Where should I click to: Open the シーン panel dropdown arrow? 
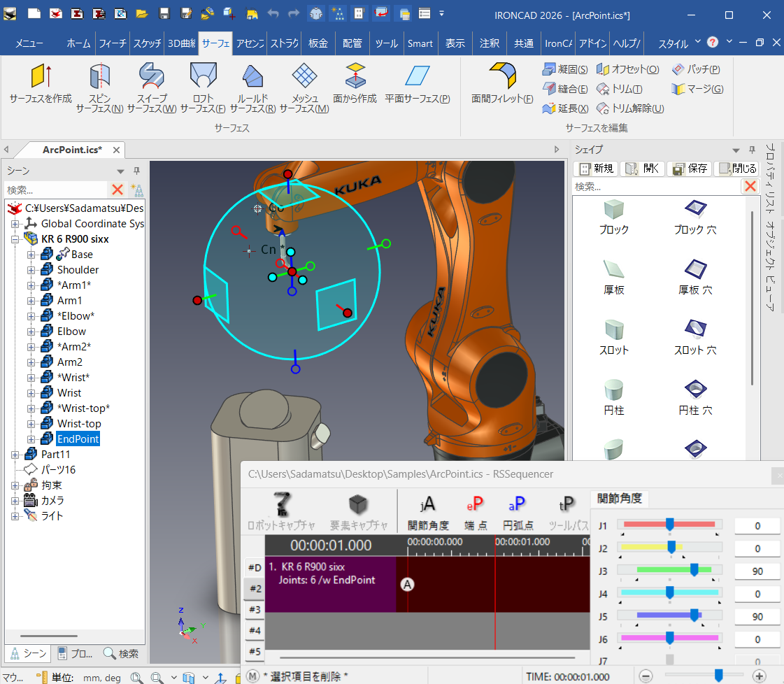tap(120, 171)
